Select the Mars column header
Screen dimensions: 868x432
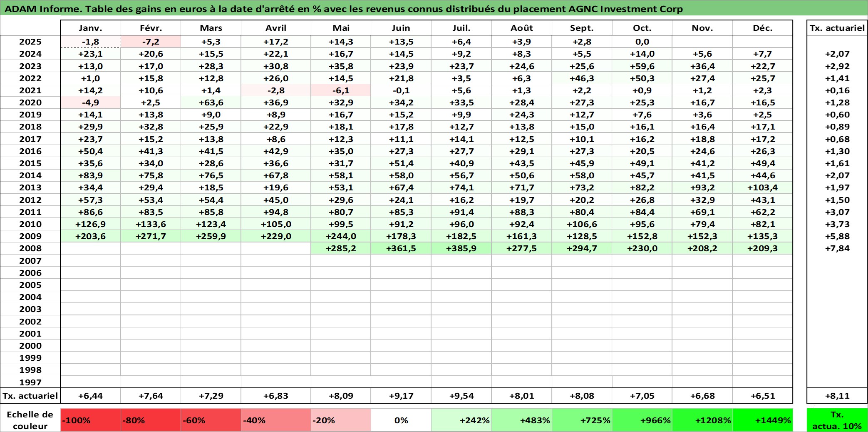tap(211, 28)
